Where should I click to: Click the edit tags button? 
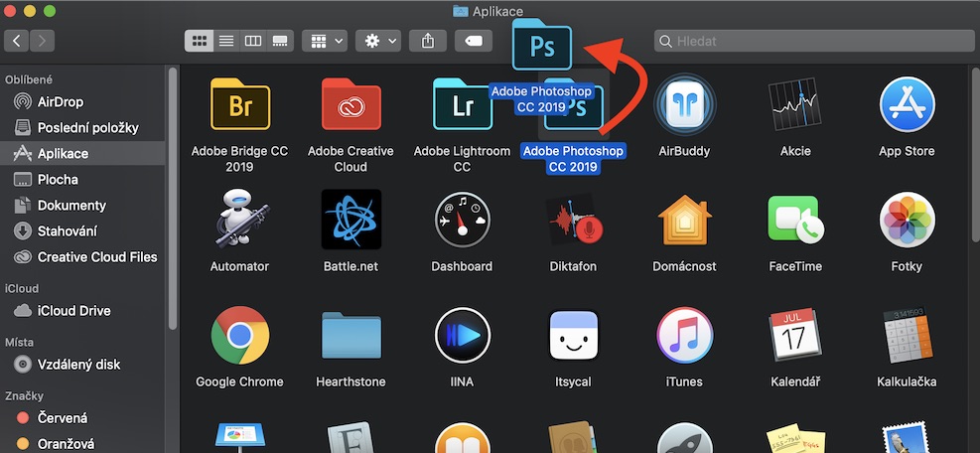tap(474, 41)
